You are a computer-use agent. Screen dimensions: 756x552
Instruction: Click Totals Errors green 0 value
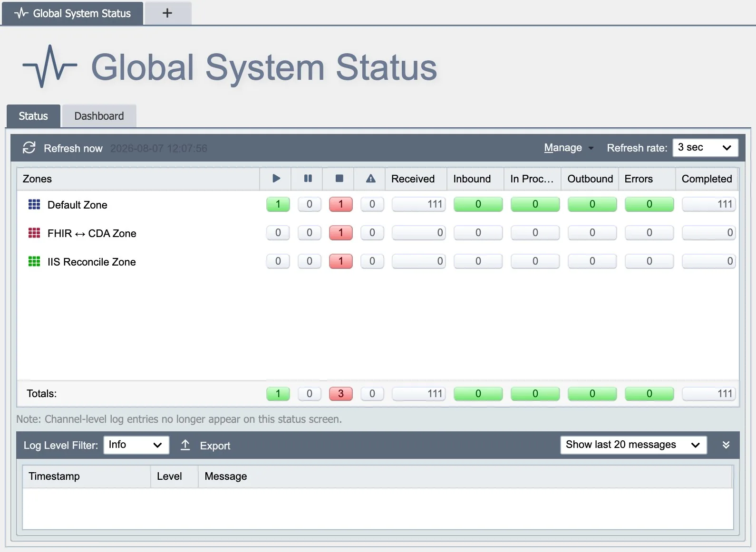pyautogui.click(x=649, y=394)
